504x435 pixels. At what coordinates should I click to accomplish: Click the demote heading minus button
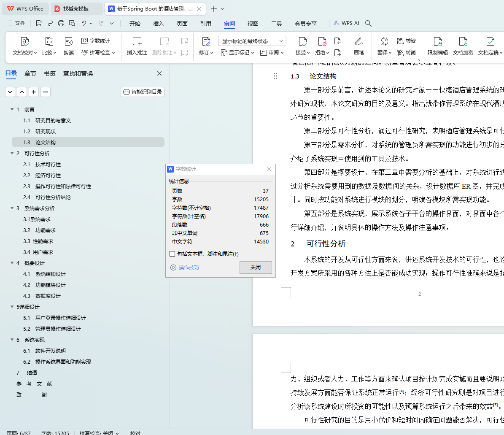pos(46,92)
